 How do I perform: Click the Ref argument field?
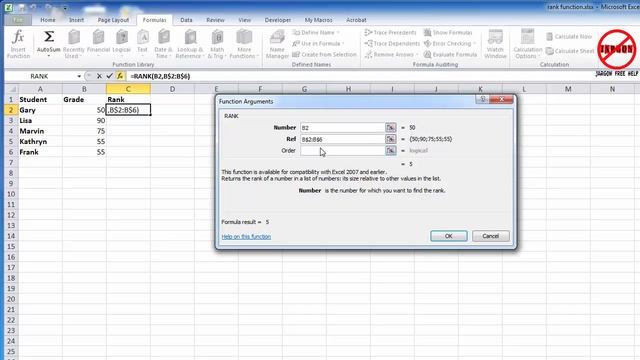pos(342,139)
